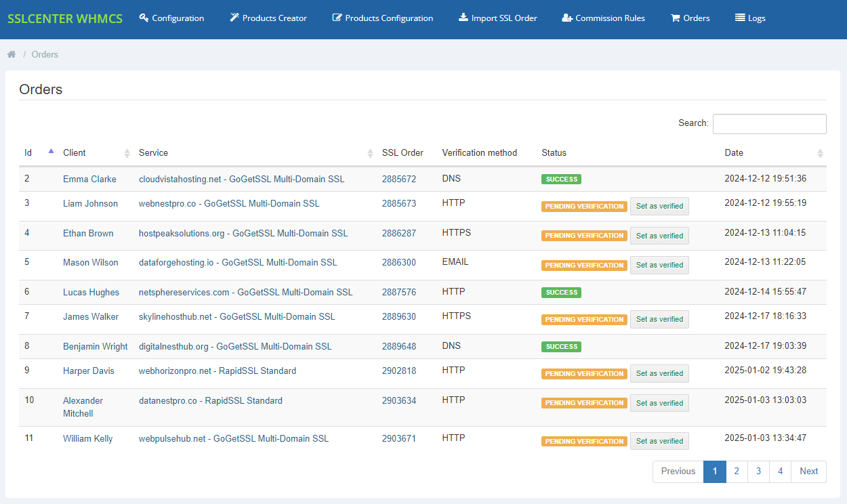Select the Id column sort header
The image size is (847, 504).
point(28,152)
